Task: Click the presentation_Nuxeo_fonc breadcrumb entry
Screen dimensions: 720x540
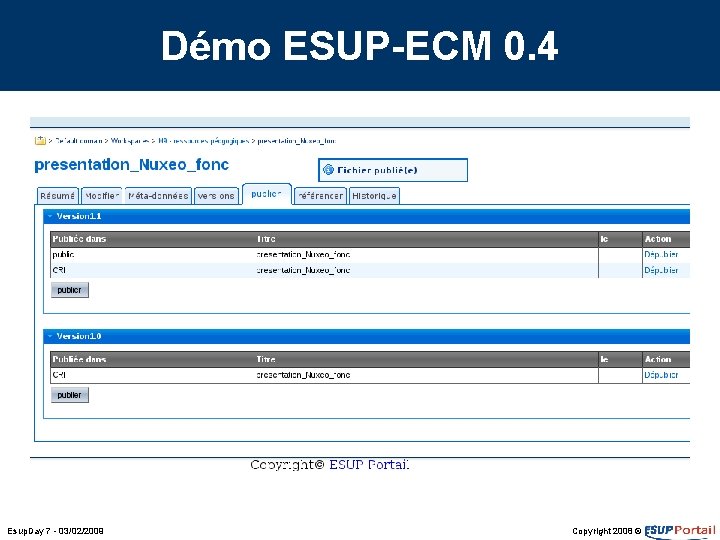Action: tap(297, 141)
